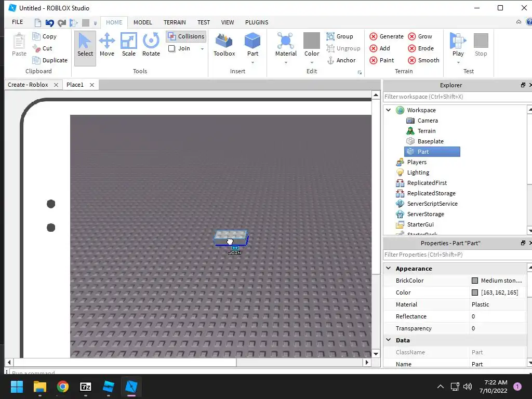Open the Part type dropdown arrow
The width and height of the screenshot is (532, 399).
coord(252,62)
